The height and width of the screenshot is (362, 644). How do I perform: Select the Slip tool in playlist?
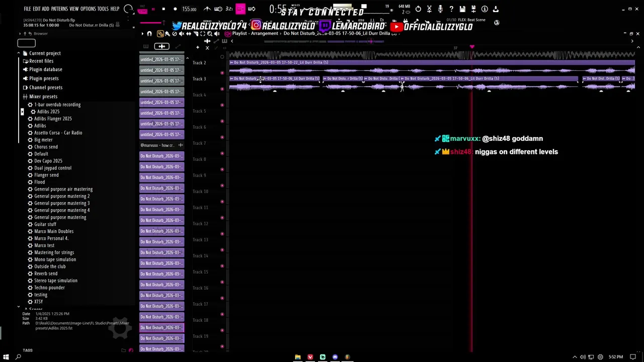[189, 34]
